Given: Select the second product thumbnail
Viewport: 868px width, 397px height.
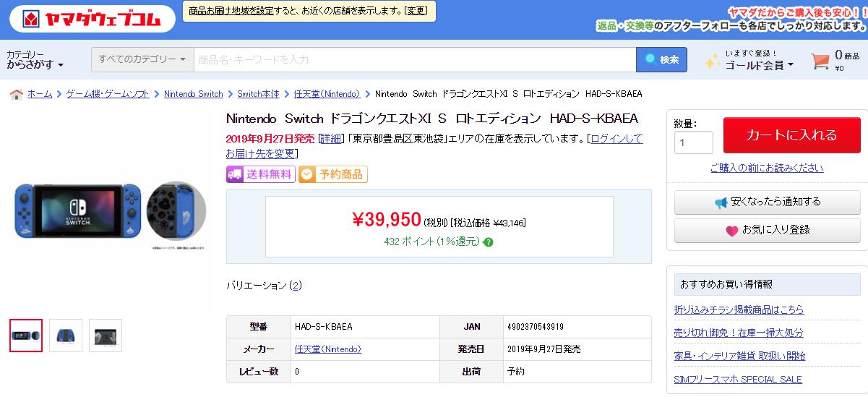Looking at the screenshot, I should tap(66, 336).
